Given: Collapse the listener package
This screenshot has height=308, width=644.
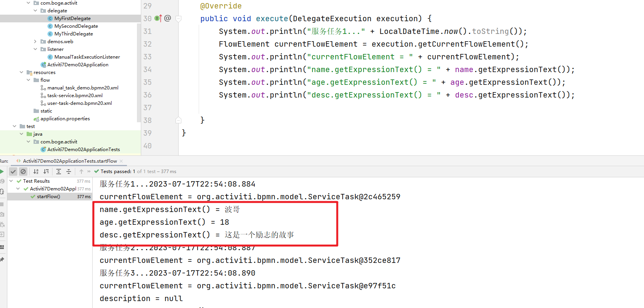Looking at the screenshot, I should tap(35, 49).
